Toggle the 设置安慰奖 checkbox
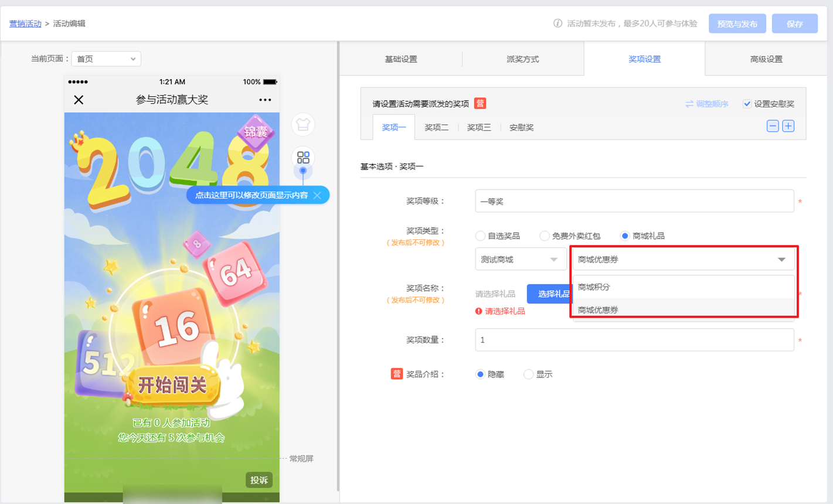 pos(747,104)
